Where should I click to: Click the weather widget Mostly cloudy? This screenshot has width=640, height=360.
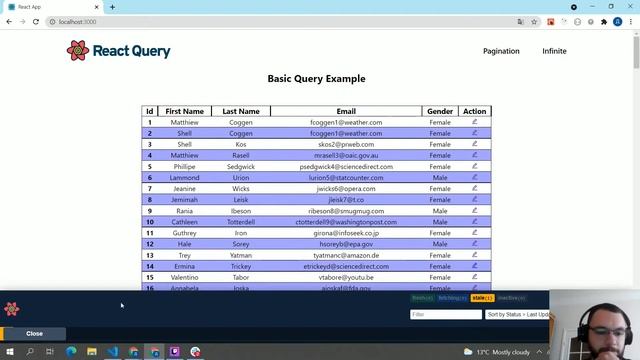(497, 352)
